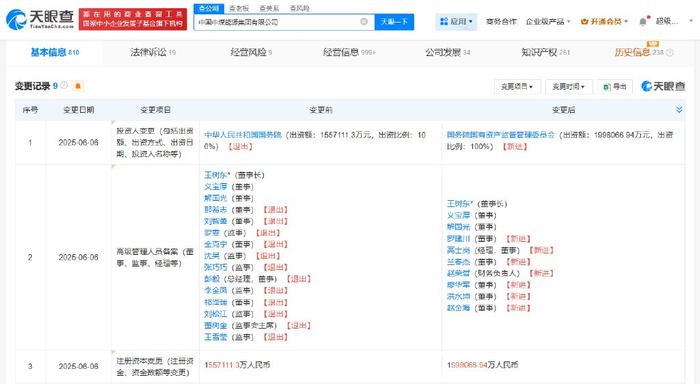700x384 pixels.
Task: Click the help icon beside 历史信息
Action: click(x=669, y=52)
